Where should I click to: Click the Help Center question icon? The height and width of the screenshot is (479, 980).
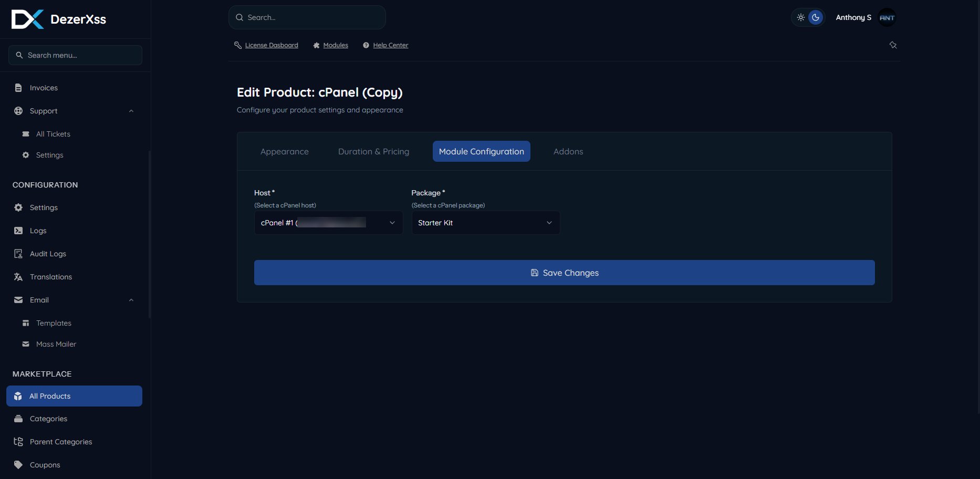pos(366,45)
